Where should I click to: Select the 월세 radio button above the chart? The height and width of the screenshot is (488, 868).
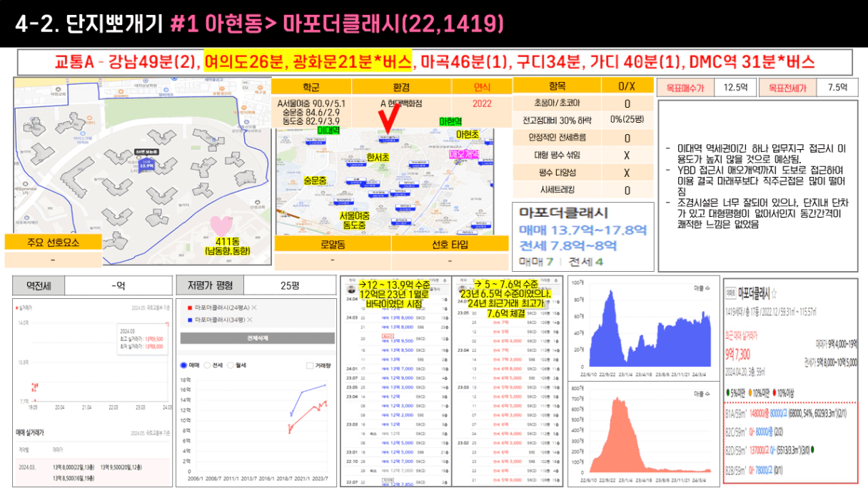231,365
